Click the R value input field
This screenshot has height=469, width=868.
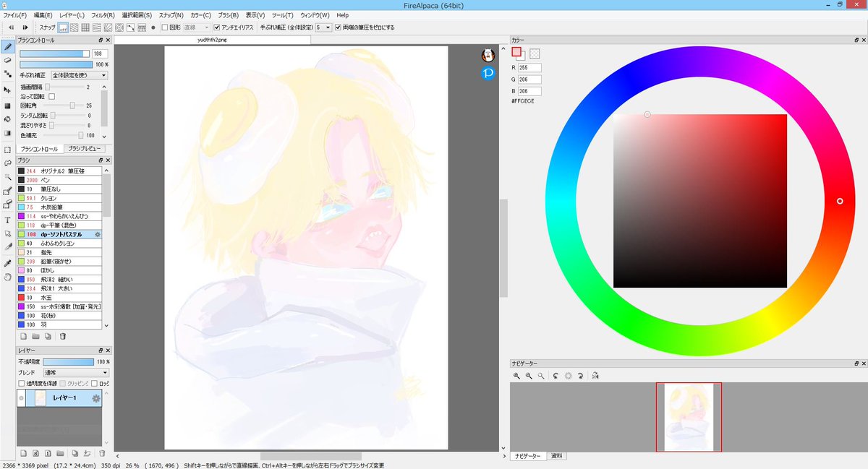tap(530, 67)
